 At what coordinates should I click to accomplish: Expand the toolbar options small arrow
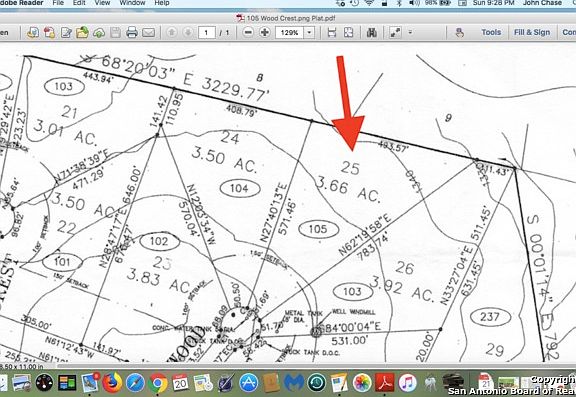(x=410, y=33)
